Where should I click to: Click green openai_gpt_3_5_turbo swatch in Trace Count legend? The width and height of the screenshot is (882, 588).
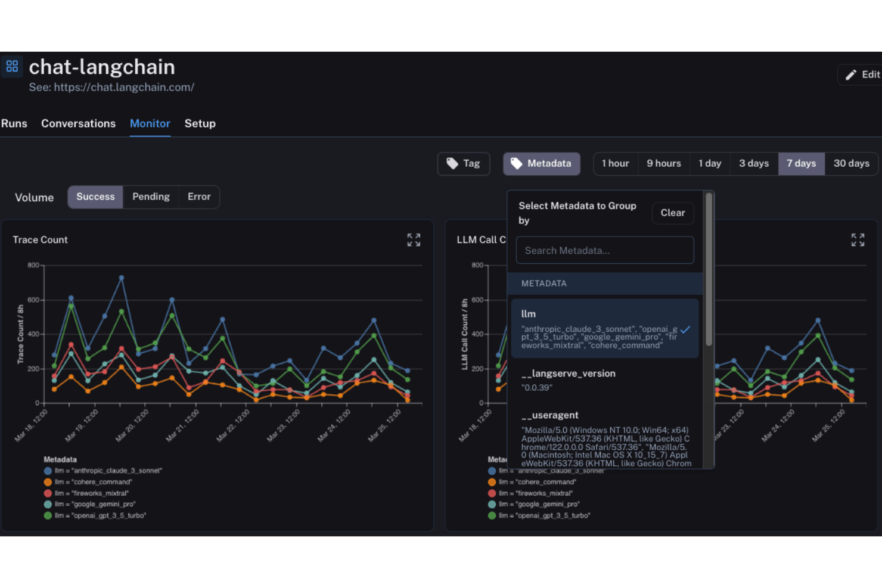coord(48,515)
